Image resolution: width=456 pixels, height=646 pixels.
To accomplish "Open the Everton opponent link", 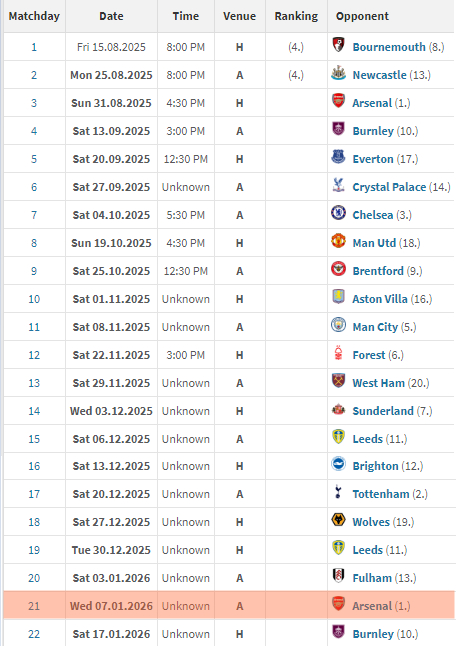I will [373, 159].
